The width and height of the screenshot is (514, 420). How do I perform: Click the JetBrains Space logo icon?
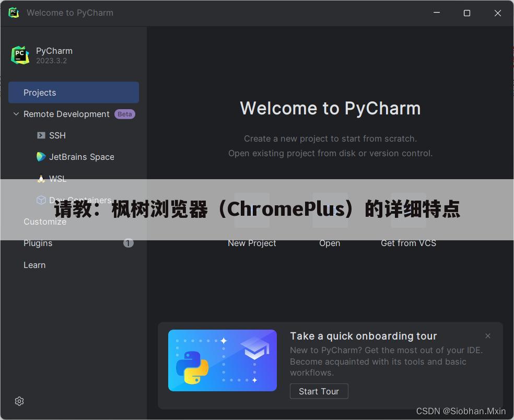pos(41,157)
